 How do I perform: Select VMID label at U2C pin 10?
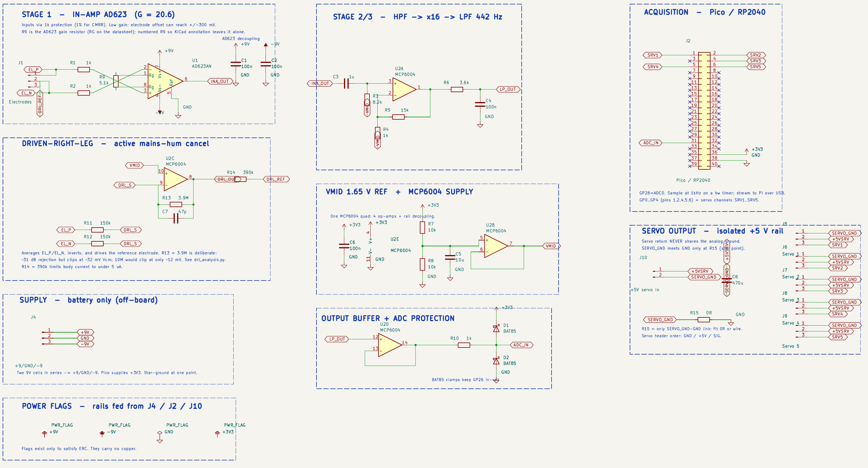coord(134,165)
